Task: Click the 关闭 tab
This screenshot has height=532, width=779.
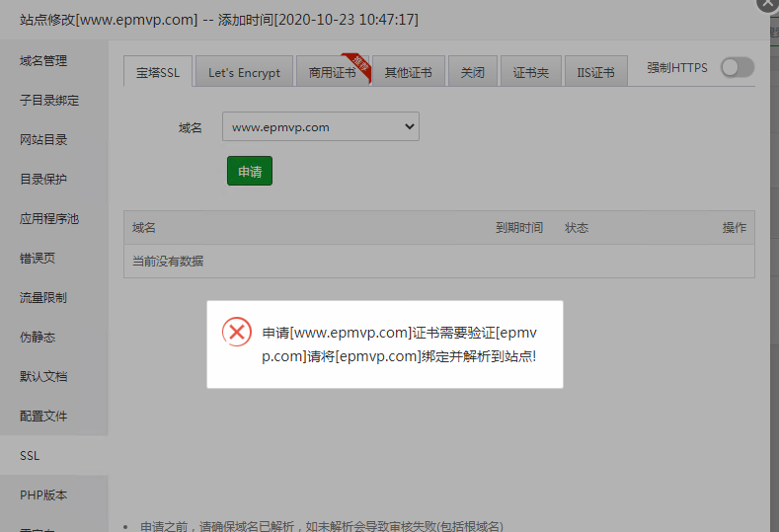Action: 473,71
